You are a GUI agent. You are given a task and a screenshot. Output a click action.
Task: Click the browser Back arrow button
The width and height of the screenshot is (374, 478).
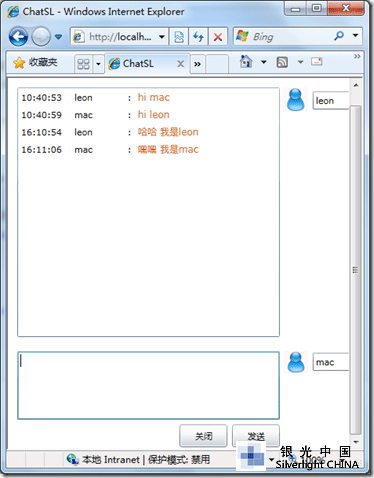[x=18, y=36]
